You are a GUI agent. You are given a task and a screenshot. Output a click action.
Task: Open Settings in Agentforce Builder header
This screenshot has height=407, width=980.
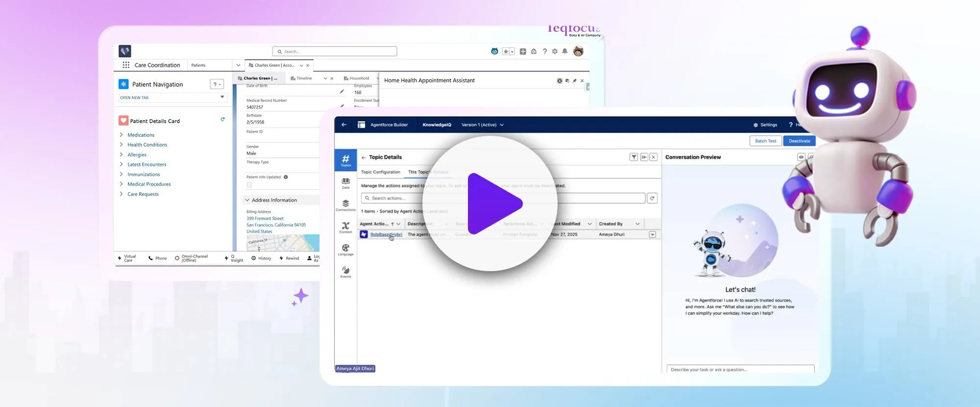765,125
